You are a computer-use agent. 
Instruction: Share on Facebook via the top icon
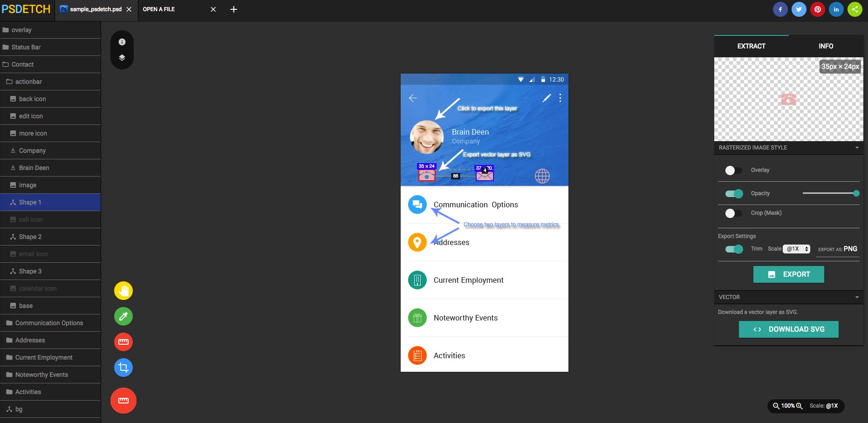tap(780, 9)
